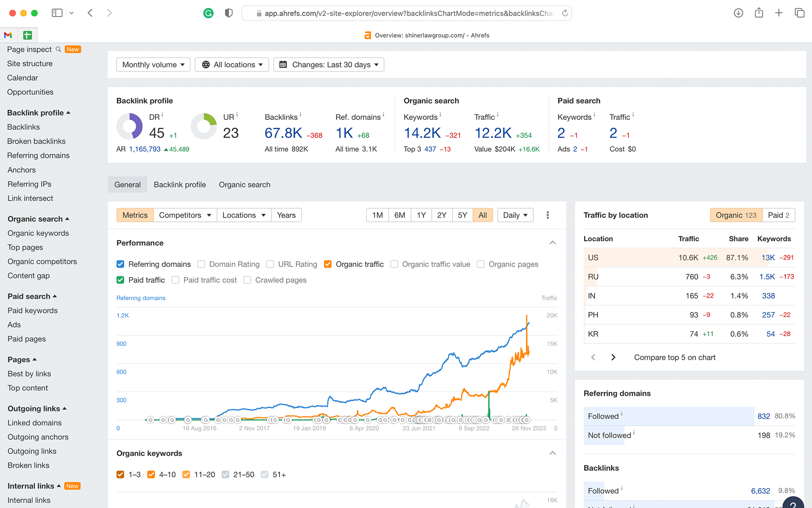
Task: Open the green spreadsheet pinned tab
Action: [27, 35]
